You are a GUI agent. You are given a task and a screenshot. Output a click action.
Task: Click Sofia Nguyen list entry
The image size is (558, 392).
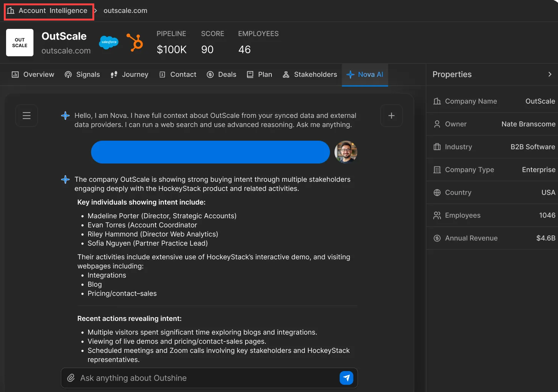[x=147, y=243]
